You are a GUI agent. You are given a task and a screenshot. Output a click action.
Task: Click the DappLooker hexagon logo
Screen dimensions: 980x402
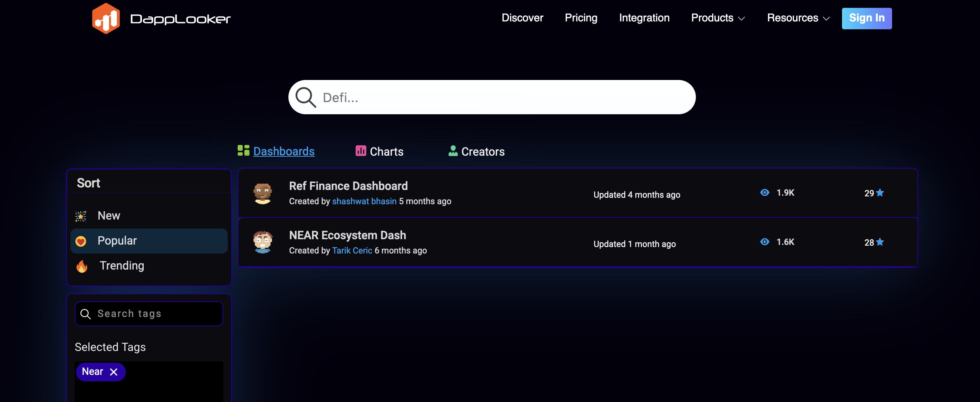(106, 18)
